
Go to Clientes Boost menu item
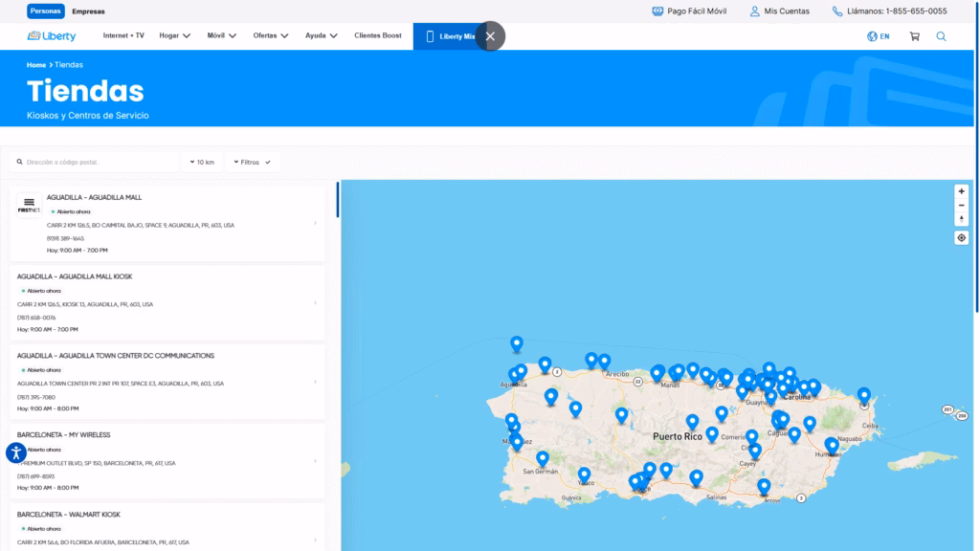click(x=378, y=36)
